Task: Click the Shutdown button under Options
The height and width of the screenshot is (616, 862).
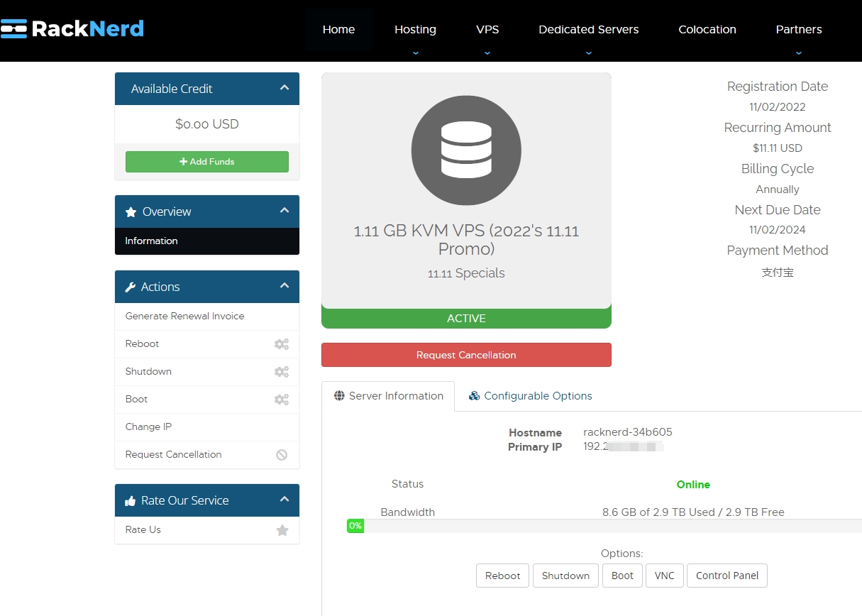Action: [565, 576]
